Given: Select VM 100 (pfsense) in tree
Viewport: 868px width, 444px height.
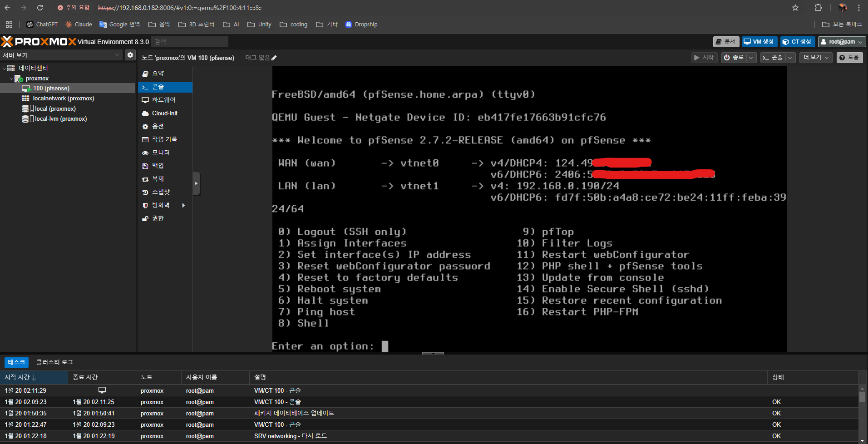Looking at the screenshot, I should tap(68, 88).
